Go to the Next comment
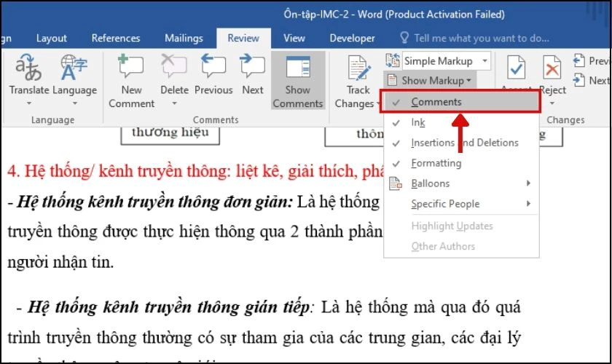 253,75
